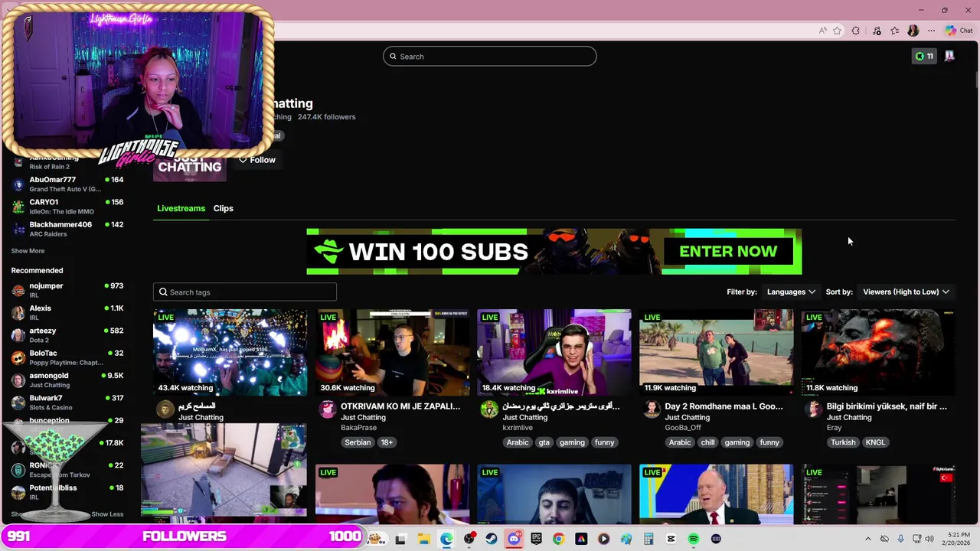
Task: Switch to the Livestreams tab
Action: click(x=181, y=208)
